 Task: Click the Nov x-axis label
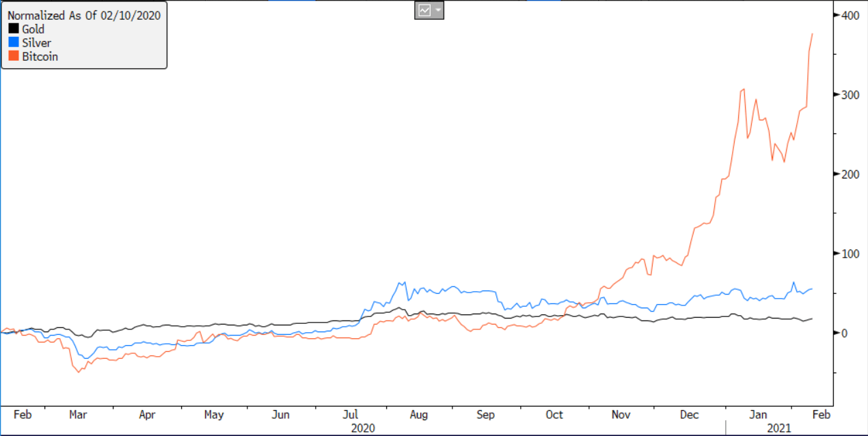(x=621, y=415)
